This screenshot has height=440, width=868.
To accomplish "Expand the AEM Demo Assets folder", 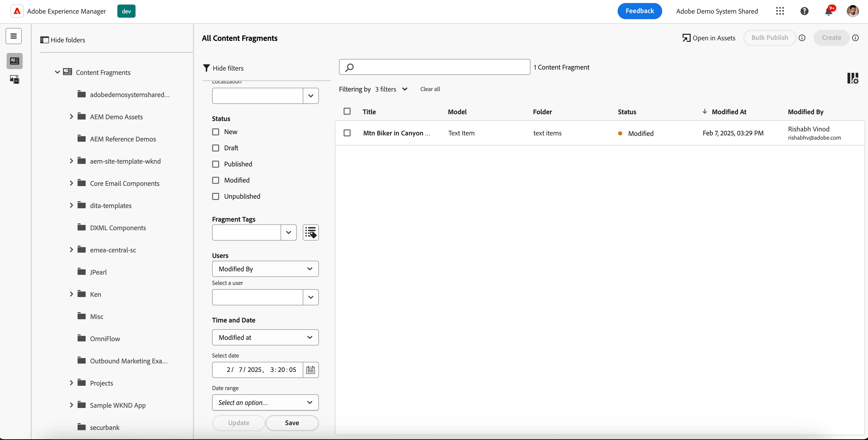I will [72, 117].
